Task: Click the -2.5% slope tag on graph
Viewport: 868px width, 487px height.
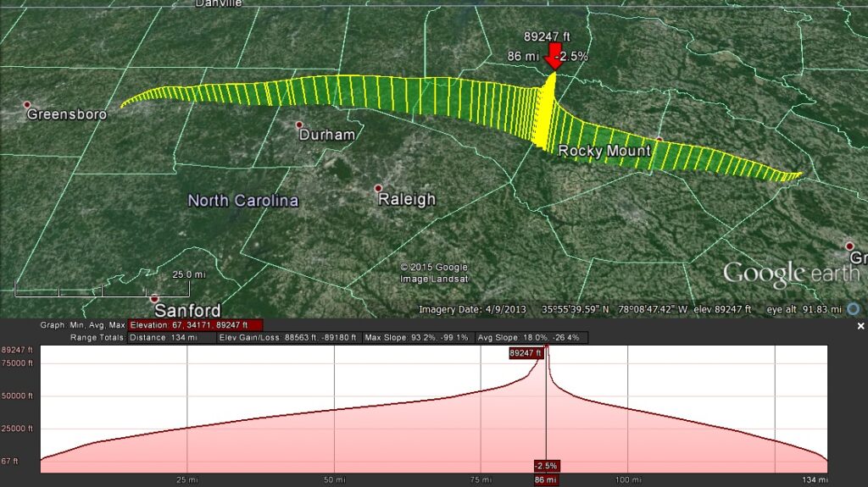Action: pos(546,466)
